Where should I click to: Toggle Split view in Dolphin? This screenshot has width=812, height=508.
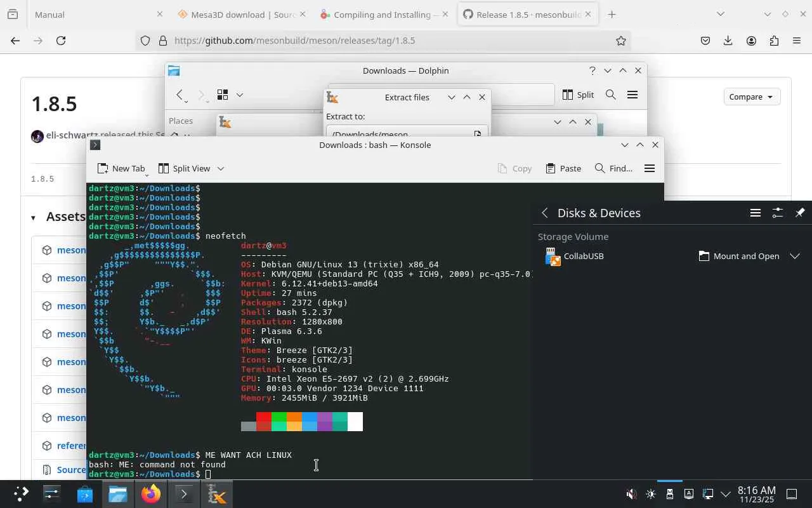pyautogui.click(x=578, y=95)
